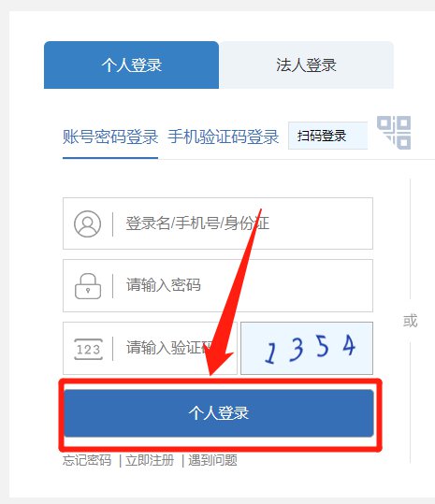The width and height of the screenshot is (435, 504).
Task: Refresh the 1354 captcha image
Action: coord(307,348)
